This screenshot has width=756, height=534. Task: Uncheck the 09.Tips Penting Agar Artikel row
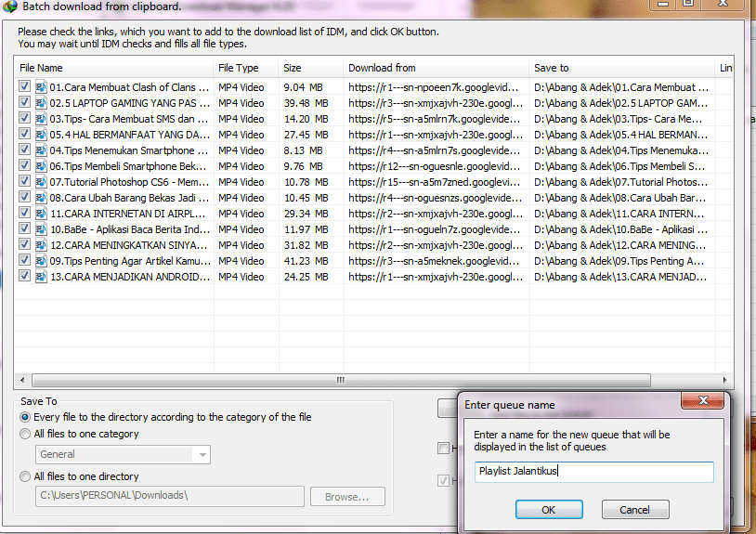click(x=24, y=260)
